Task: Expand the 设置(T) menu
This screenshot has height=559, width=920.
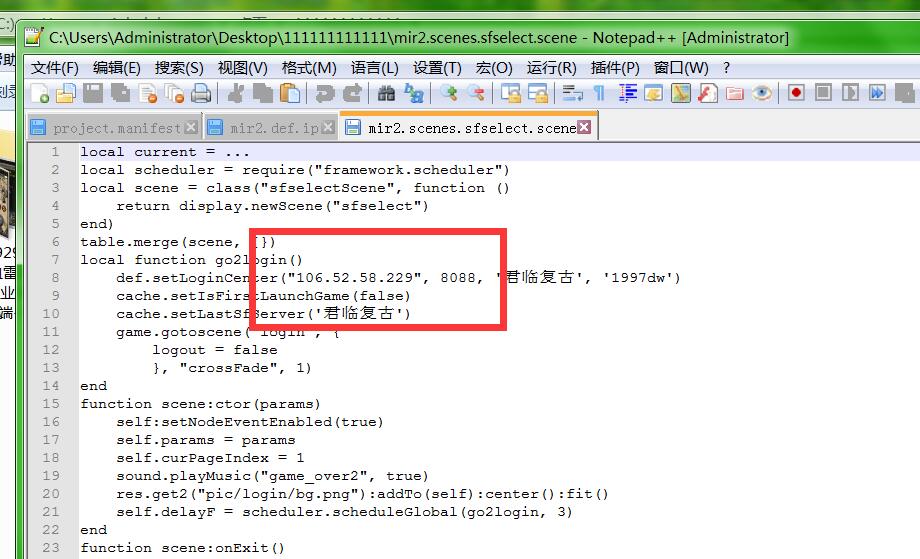Action: pos(437,67)
